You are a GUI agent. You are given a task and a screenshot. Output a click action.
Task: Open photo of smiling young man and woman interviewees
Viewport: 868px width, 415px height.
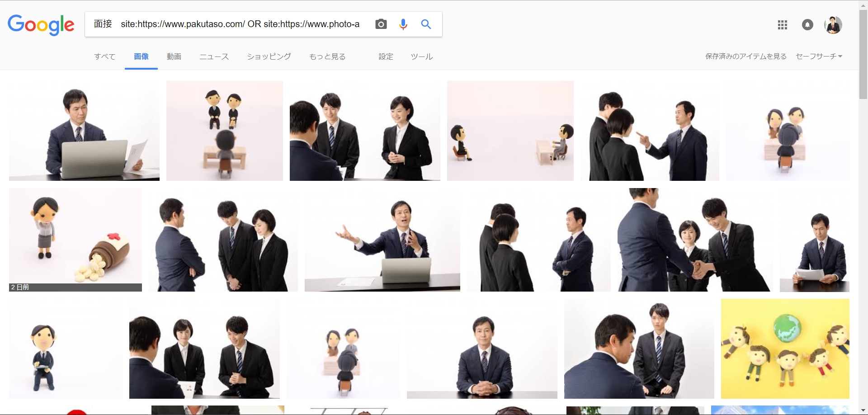click(x=365, y=131)
